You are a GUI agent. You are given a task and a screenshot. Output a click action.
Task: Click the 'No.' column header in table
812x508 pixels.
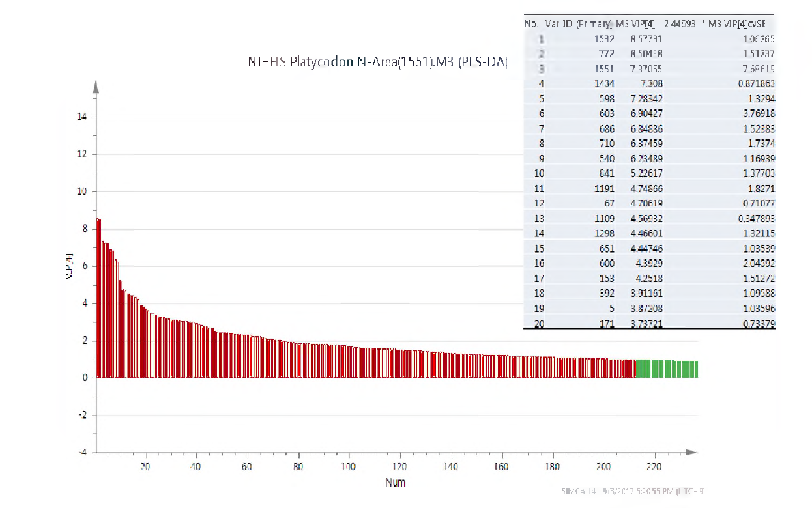pyautogui.click(x=532, y=24)
